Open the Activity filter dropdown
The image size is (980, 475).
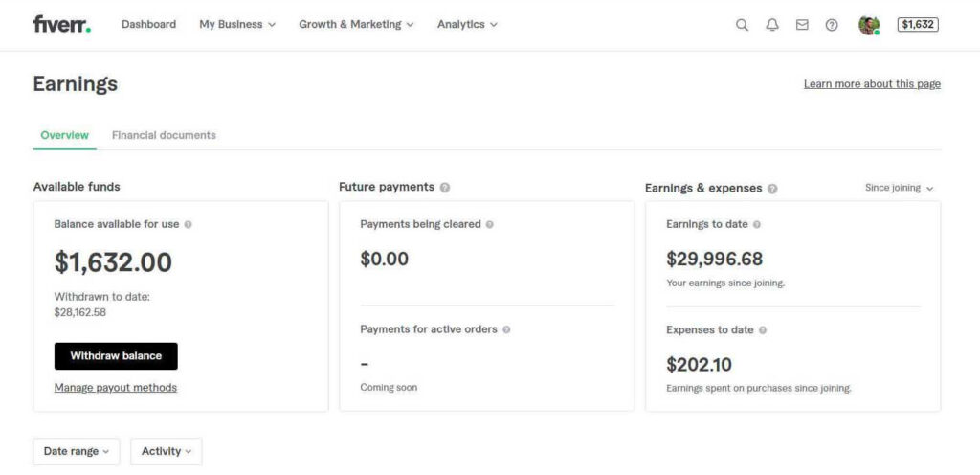coord(167,451)
